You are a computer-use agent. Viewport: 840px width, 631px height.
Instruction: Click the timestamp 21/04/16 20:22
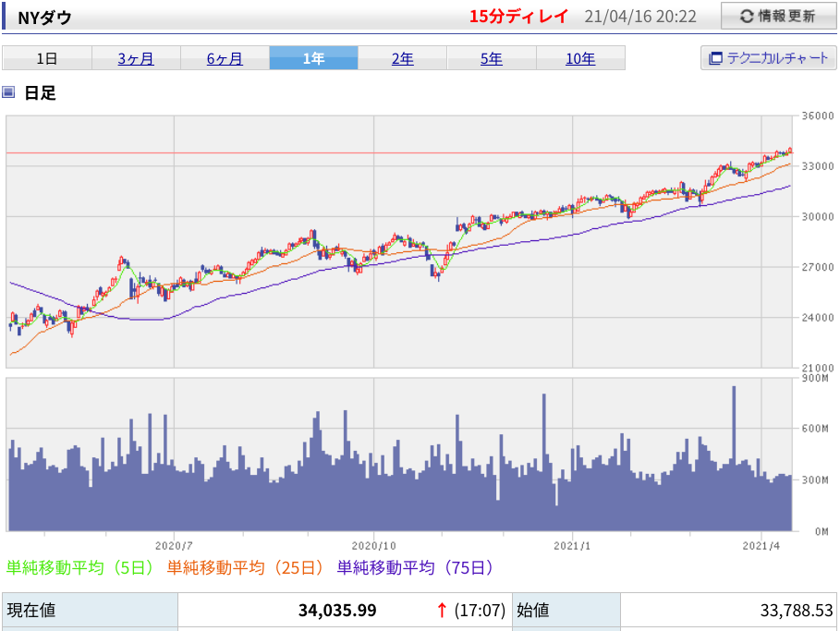[640, 17]
